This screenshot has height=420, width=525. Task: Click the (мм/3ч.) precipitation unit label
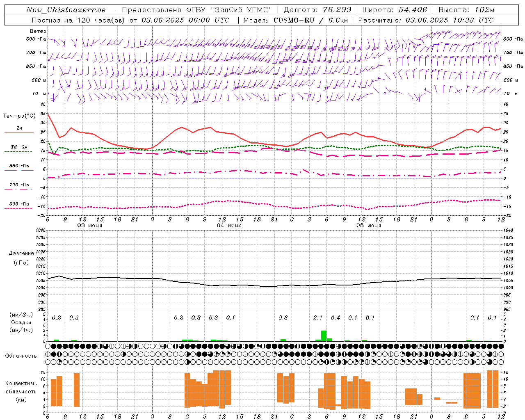coord(21,315)
